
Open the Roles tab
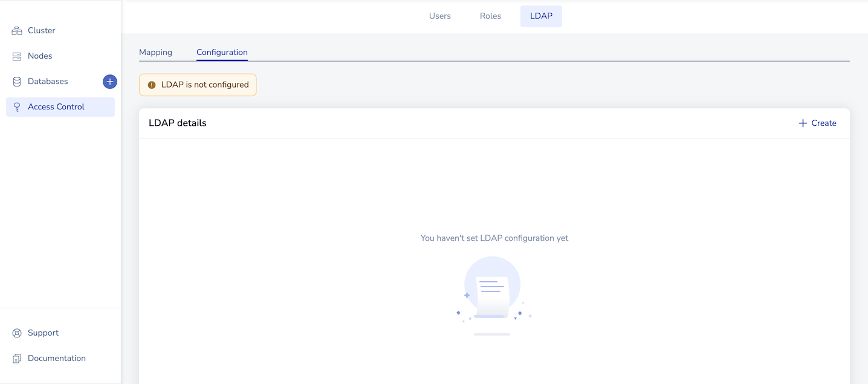point(490,16)
